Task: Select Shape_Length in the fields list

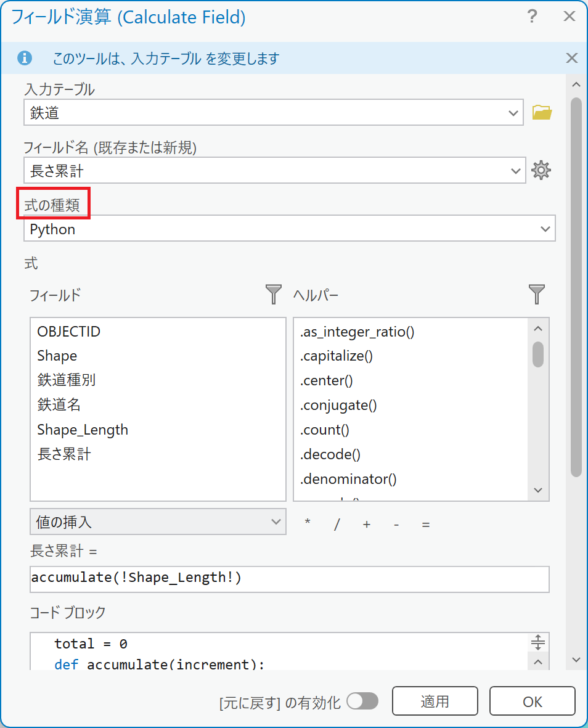Action: coord(83,430)
